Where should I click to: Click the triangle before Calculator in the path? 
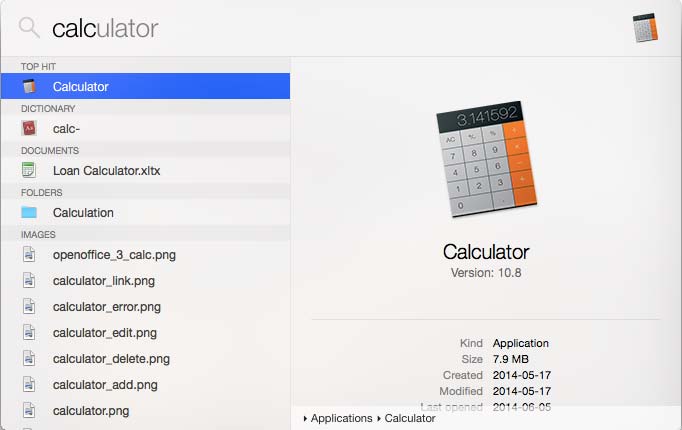point(379,418)
